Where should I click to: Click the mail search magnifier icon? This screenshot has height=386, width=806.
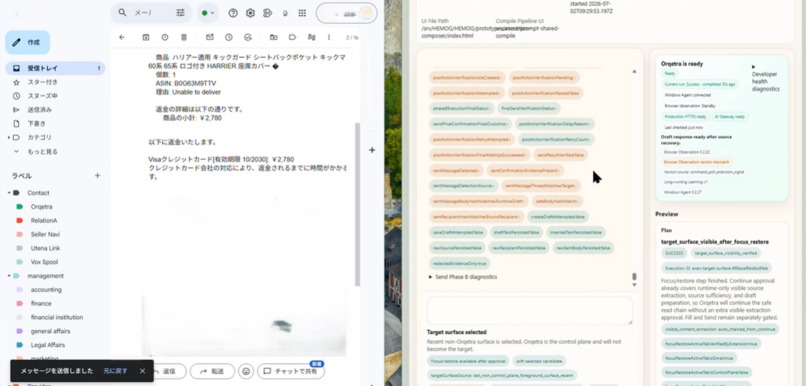click(122, 12)
